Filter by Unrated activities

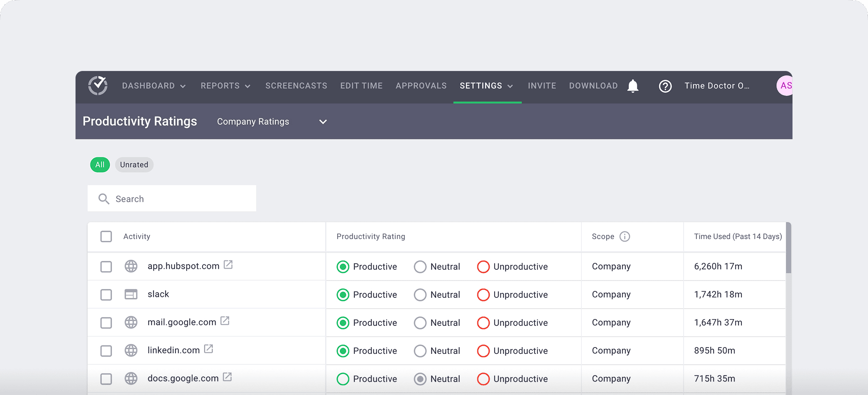(x=134, y=165)
